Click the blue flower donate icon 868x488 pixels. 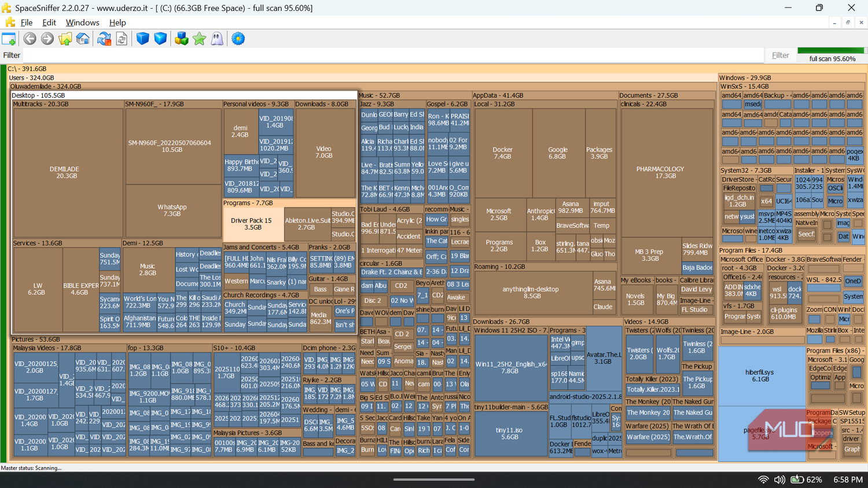238,39
